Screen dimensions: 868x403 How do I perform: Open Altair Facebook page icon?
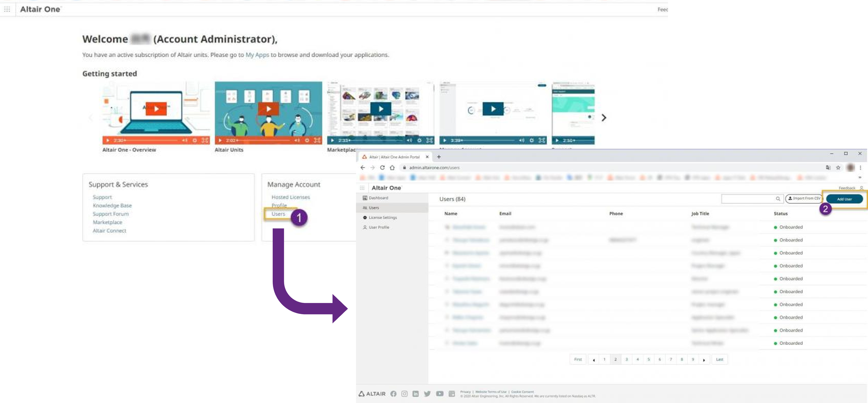tap(393, 394)
